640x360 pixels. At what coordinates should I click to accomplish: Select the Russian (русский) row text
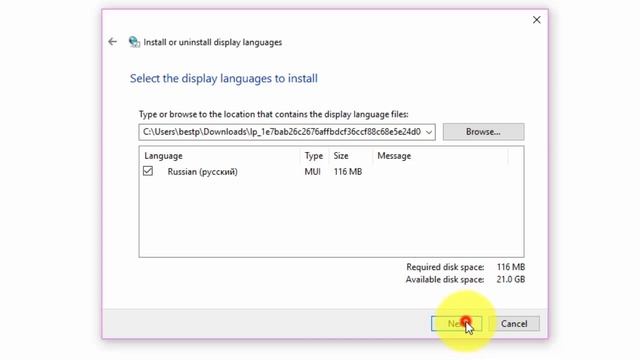(x=202, y=172)
